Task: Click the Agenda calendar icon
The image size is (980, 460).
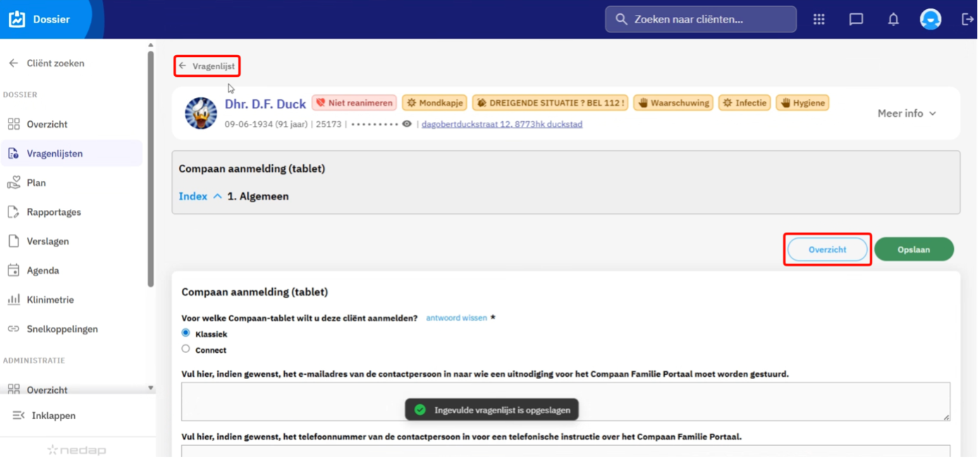Action: (13, 271)
